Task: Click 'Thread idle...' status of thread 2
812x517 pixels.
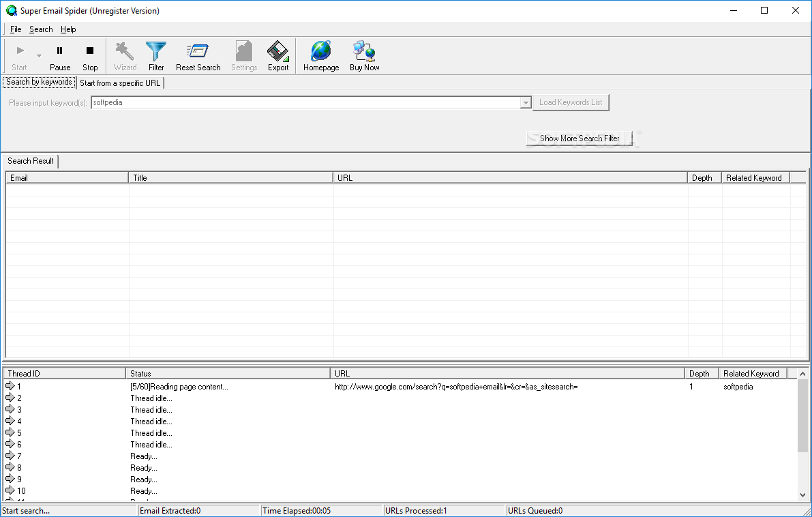Action: [x=151, y=398]
